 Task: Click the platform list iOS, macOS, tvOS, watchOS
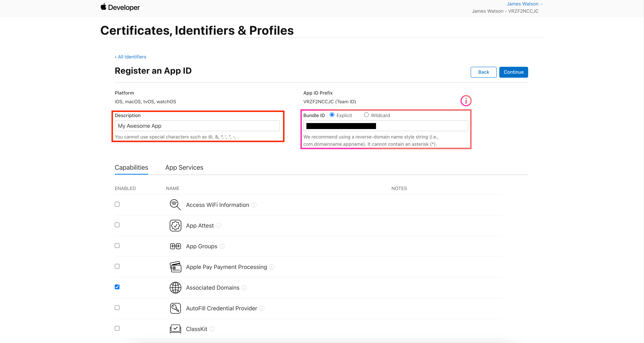[145, 102]
